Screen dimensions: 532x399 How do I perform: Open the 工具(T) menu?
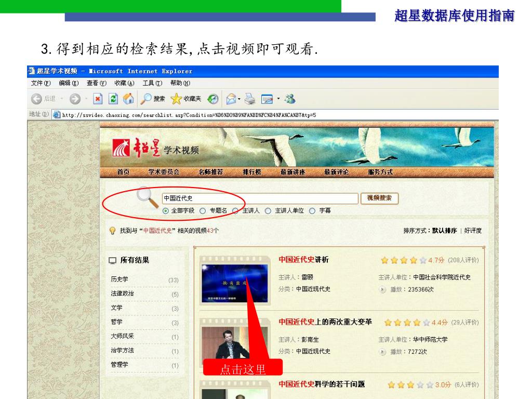[152, 83]
